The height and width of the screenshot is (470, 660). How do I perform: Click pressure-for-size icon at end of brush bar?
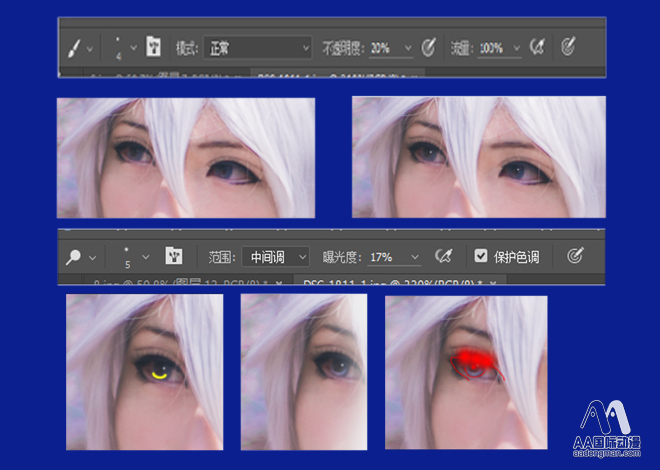pyautogui.click(x=567, y=47)
